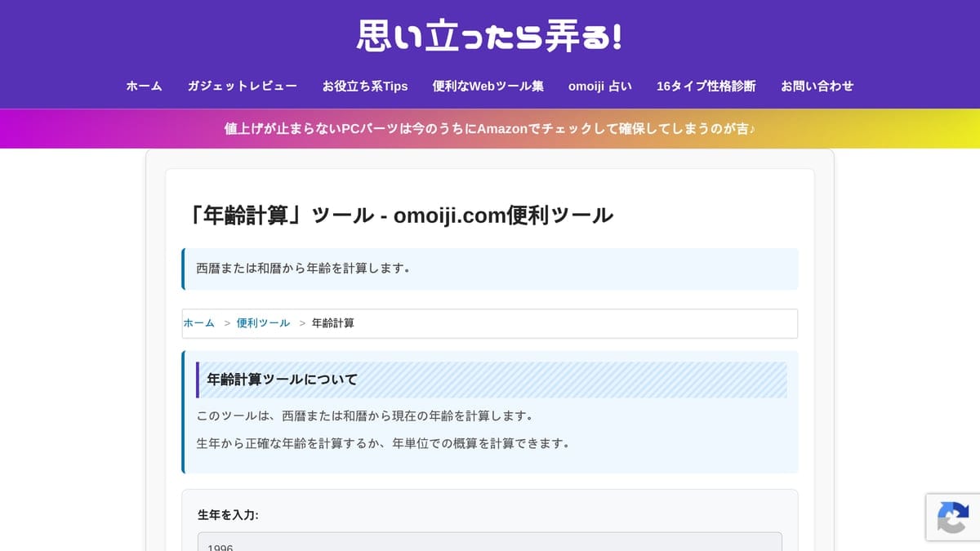
Task: Click the reCAPTCHA badge icon
Action: pyautogui.click(x=952, y=518)
